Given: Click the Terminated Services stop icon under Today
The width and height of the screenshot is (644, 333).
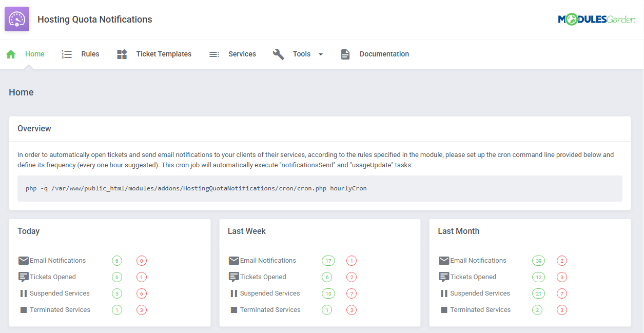Looking at the screenshot, I should [x=23, y=309].
